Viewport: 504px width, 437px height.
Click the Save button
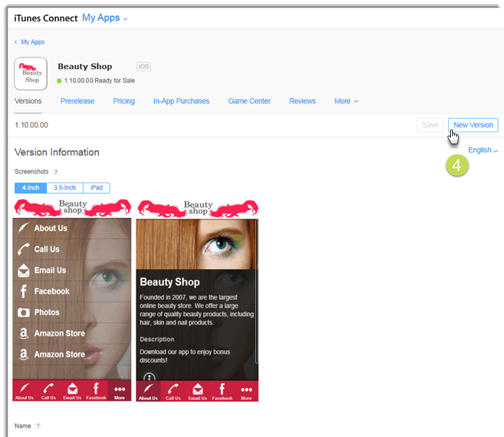point(430,125)
